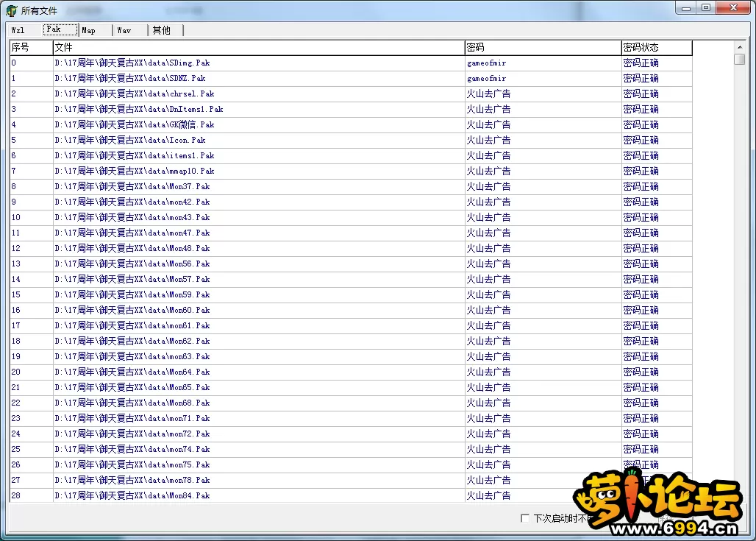756x541 pixels.
Task: Select the SDimg.Pak file row
Action: click(x=351, y=63)
